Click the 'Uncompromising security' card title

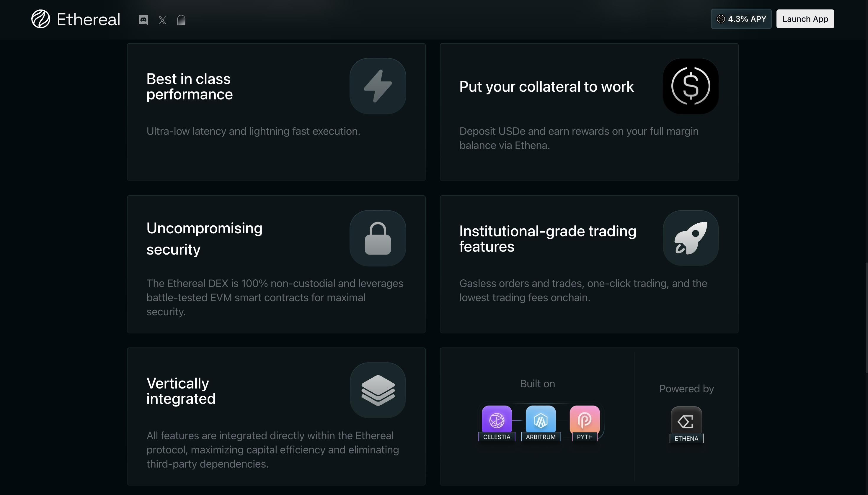204,239
